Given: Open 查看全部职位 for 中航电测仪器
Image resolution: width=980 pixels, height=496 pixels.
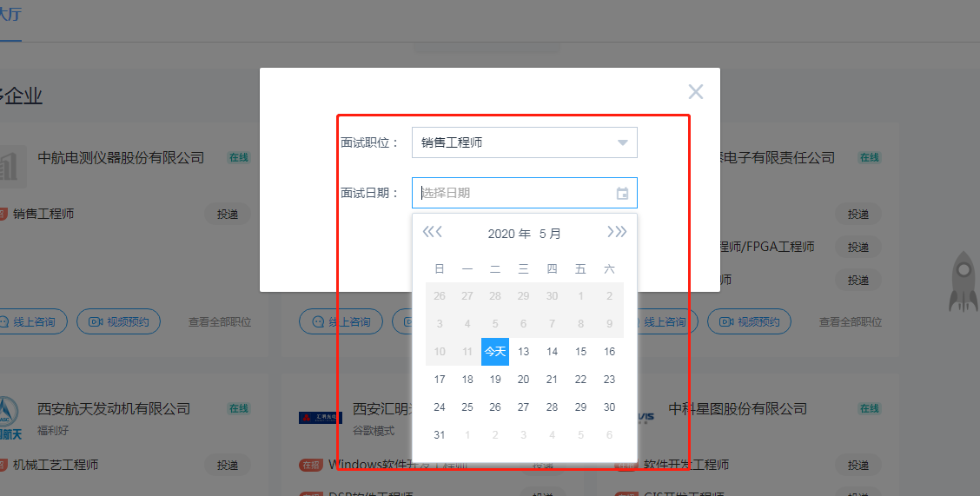Looking at the screenshot, I should tap(220, 322).
